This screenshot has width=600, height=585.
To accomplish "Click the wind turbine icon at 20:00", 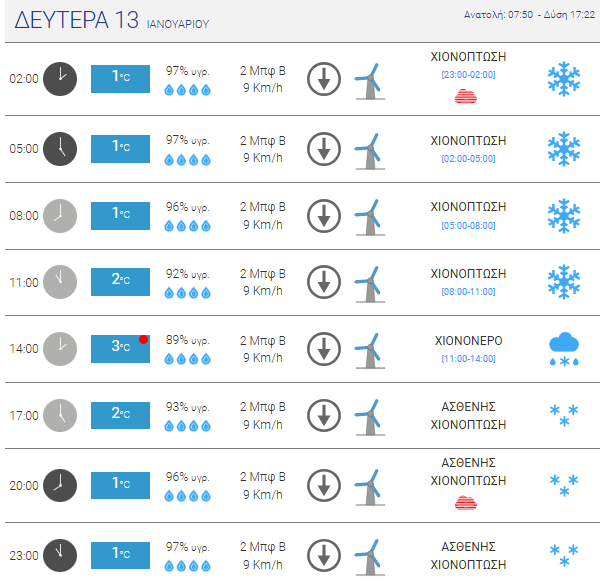I will pyautogui.click(x=370, y=487).
